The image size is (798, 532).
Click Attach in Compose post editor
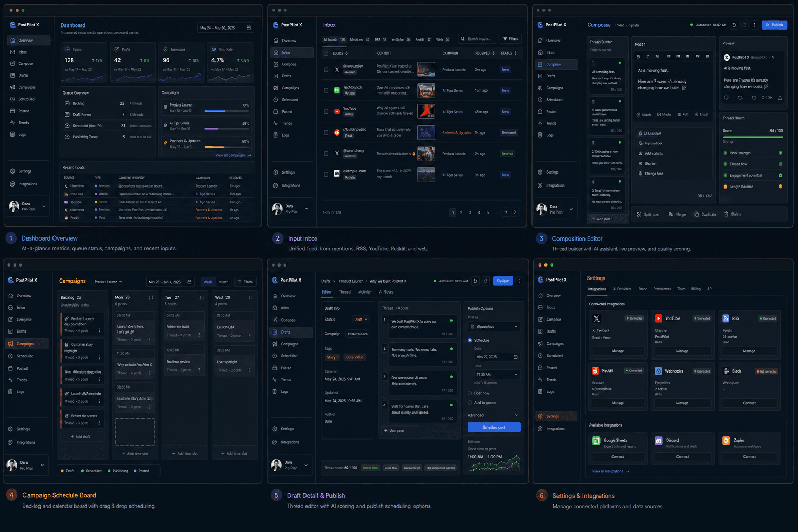pyautogui.click(x=644, y=114)
